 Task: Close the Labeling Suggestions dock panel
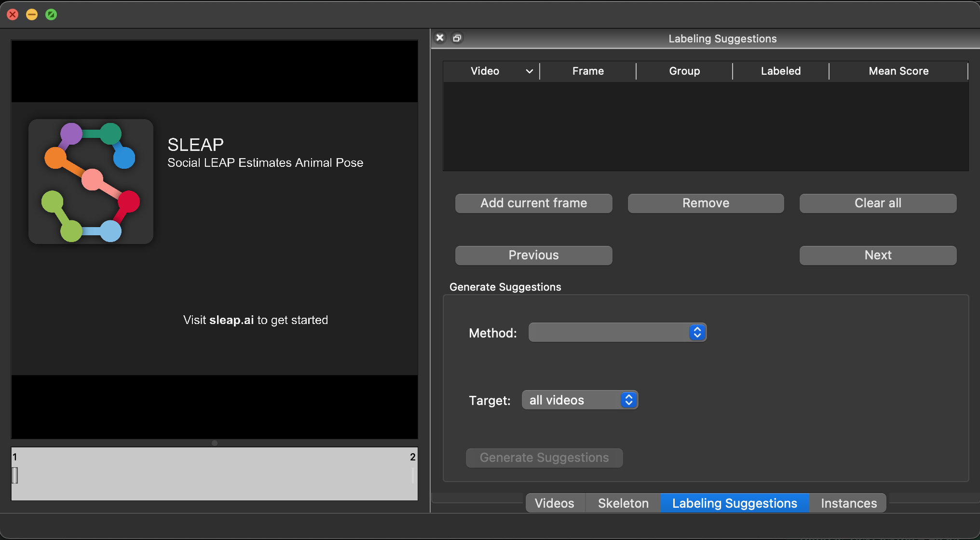[x=440, y=38]
